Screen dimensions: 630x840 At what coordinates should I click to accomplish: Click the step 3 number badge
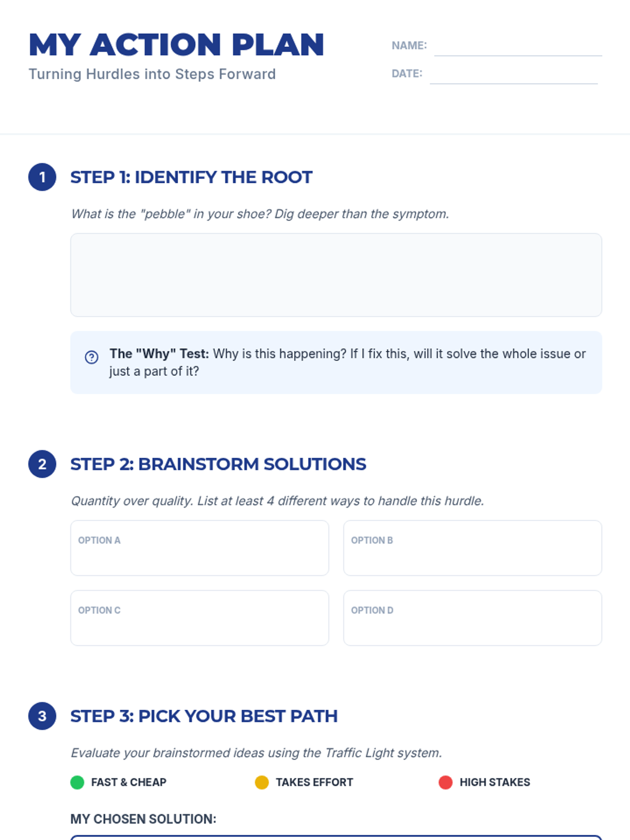[x=42, y=716]
